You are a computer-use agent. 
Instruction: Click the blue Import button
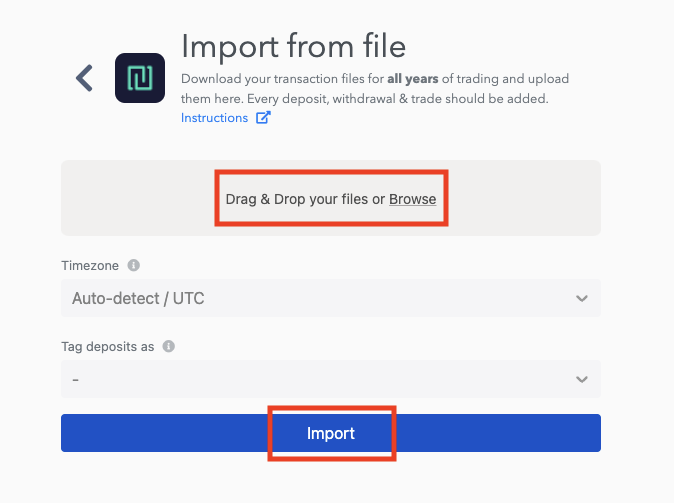click(331, 433)
